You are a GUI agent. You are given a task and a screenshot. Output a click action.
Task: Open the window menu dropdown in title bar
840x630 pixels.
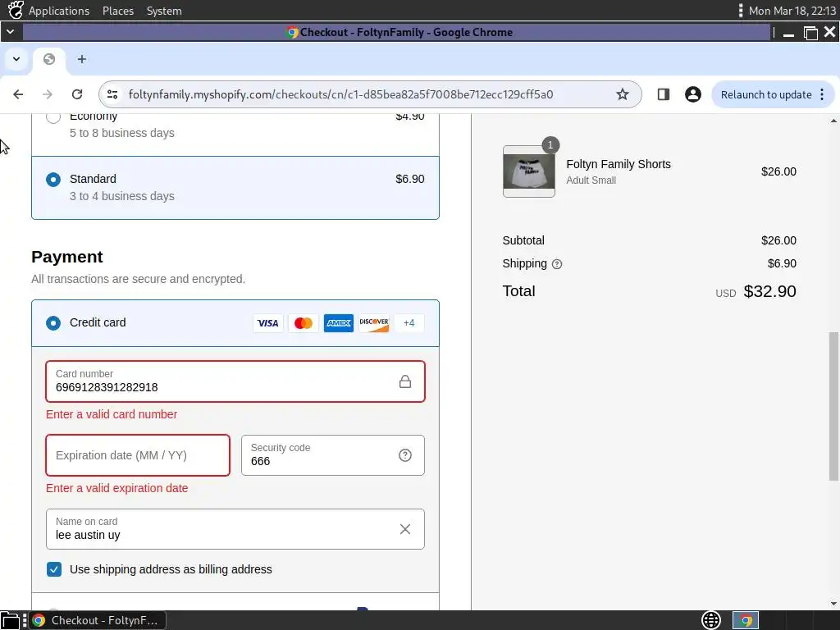click(x=10, y=32)
